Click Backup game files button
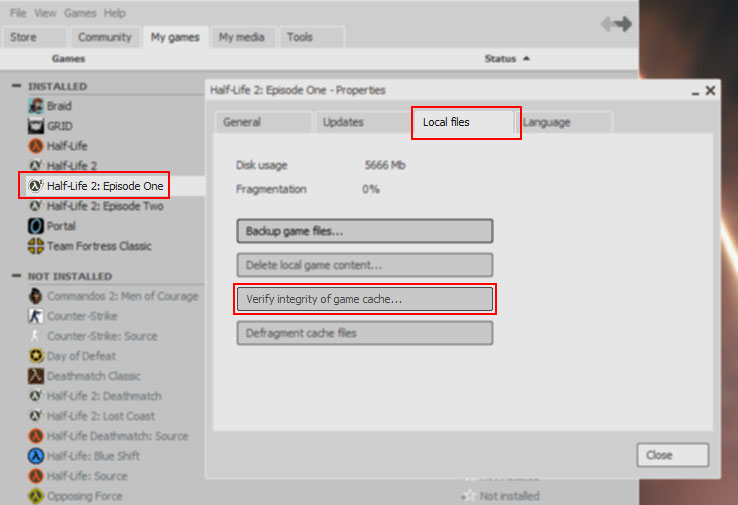Image resolution: width=738 pixels, height=505 pixels. pos(365,231)
